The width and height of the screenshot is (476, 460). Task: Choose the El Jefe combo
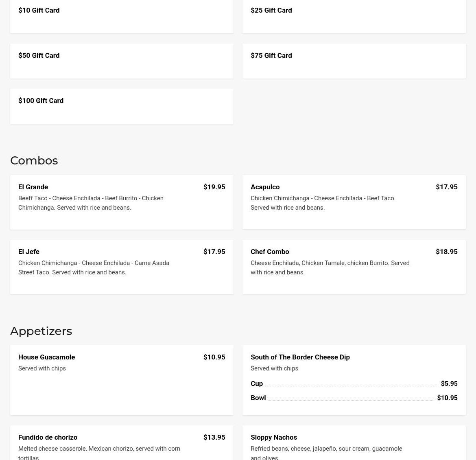[29, 252]
